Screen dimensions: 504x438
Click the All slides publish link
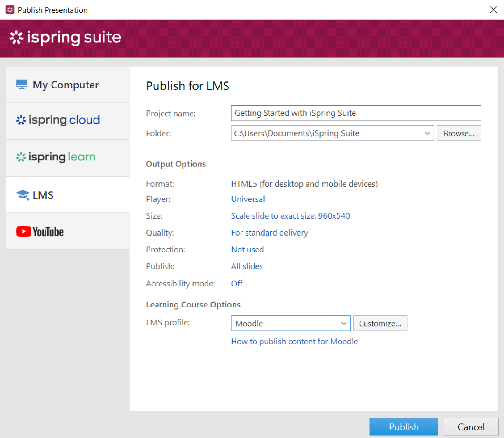pos(247,266)
